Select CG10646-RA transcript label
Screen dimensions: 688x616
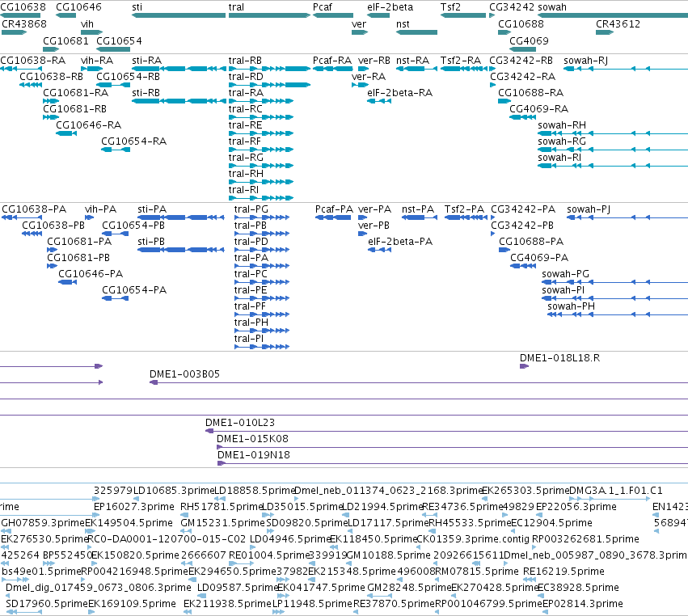pos(88,125)
